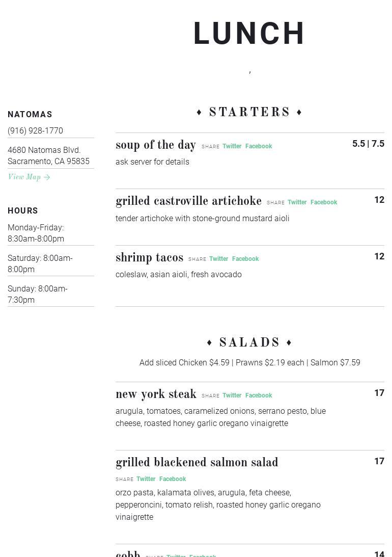Share grilled blackened salmon salad on Twitter
This screenshot has width=392, height=557.
146,479
